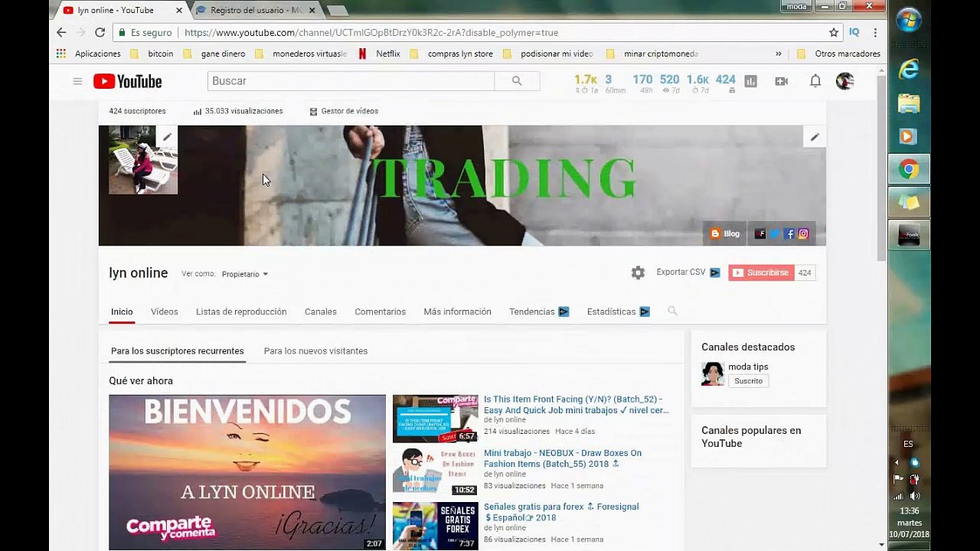The width and height of the screenshot is (980, 551).
Task: Reload the current page
Action: pos(100,32)
